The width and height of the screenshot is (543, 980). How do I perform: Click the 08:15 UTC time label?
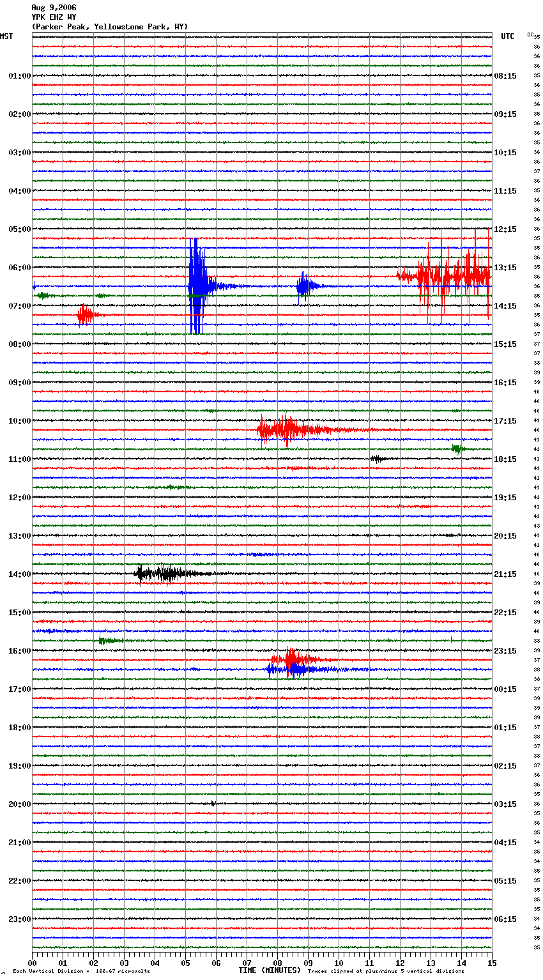[505, 76]
